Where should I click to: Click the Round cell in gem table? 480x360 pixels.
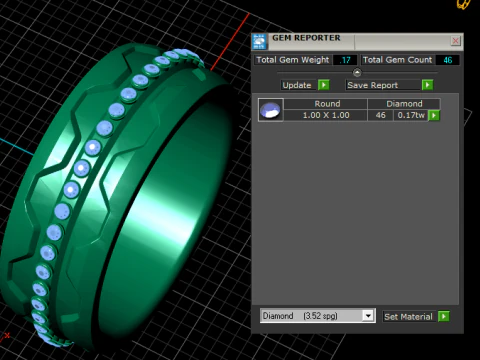[326, 104]
